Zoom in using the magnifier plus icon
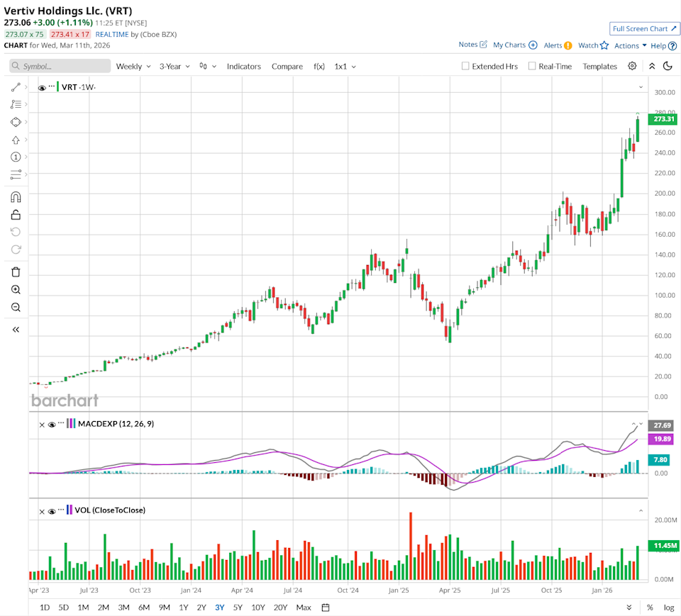 [16, 290]
